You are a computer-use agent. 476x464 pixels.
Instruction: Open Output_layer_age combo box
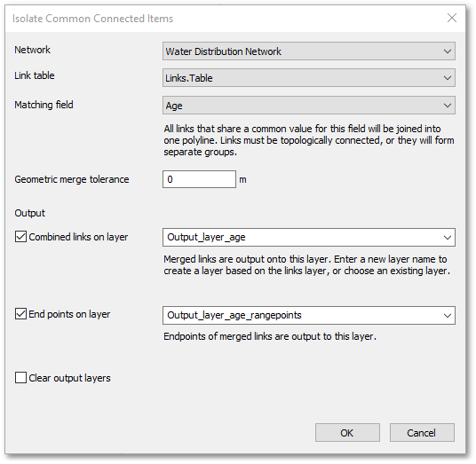[x=309, y=237]
